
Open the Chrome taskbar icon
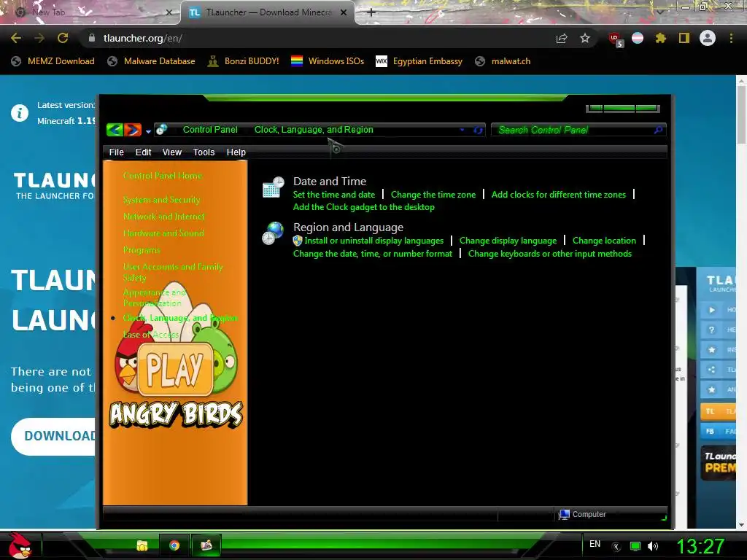pos(174,545)
